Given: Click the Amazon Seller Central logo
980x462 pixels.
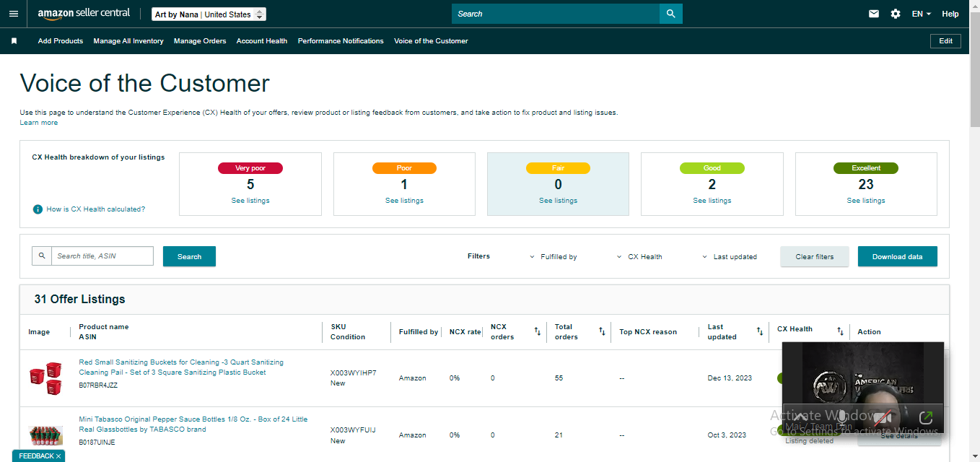Looking at the screenshot, I should coord(84,14).
